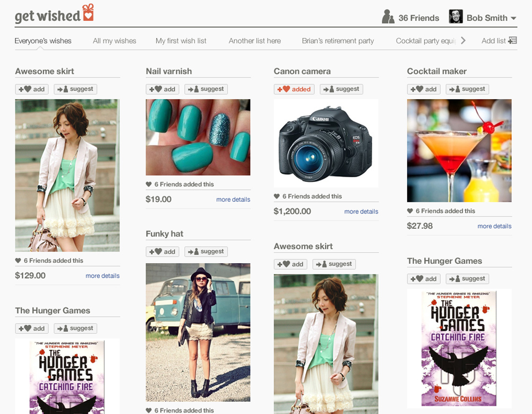View more details for Cocktail maker
The height and width of the screenshot is (414, 532).
coord(494,226)
